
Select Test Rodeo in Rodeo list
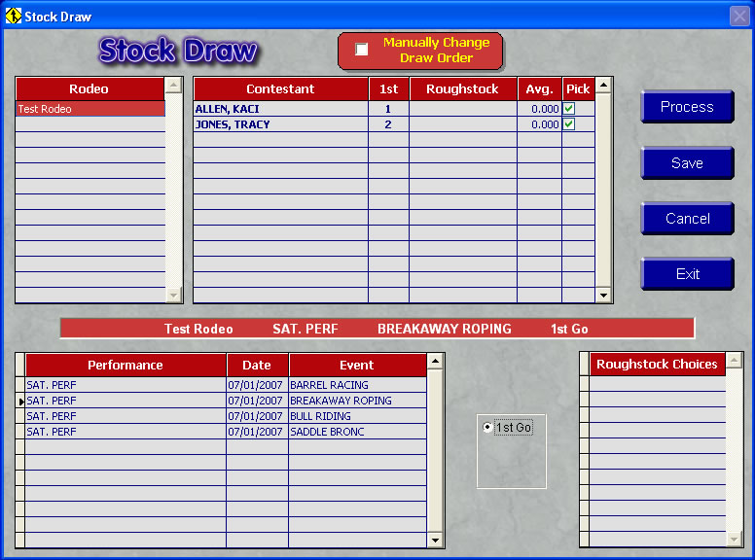pyautogui.click(x=90, y=109)
